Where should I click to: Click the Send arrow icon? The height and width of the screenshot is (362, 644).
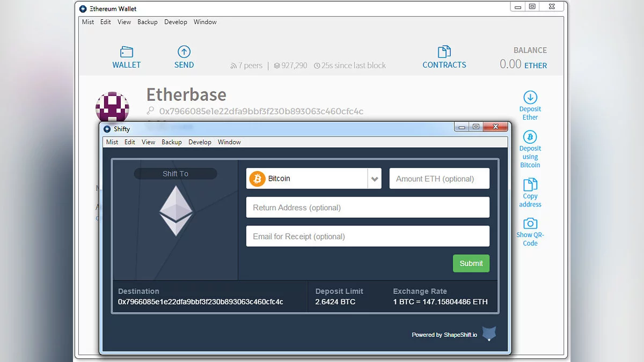[184, 51]
